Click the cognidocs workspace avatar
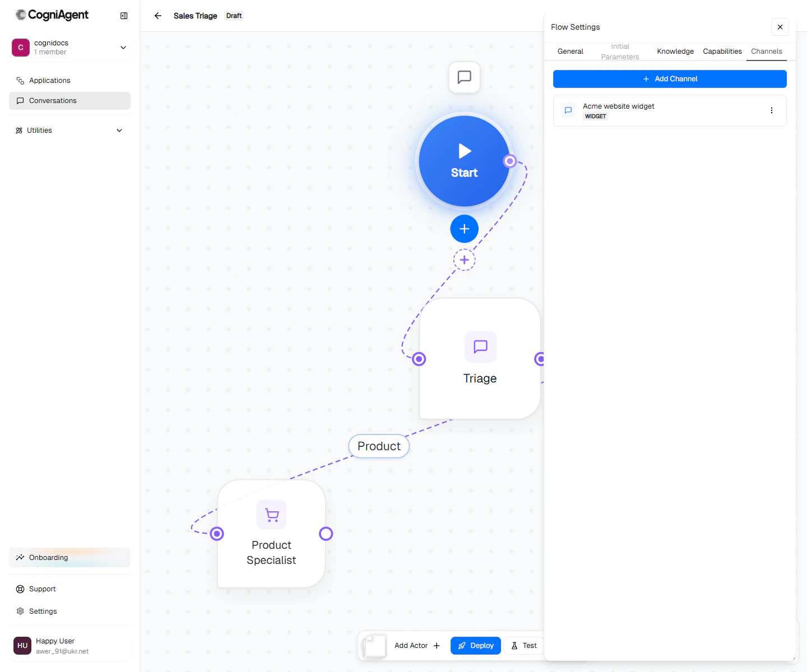Viewport: 807px width, 672px height. point(21,48)
